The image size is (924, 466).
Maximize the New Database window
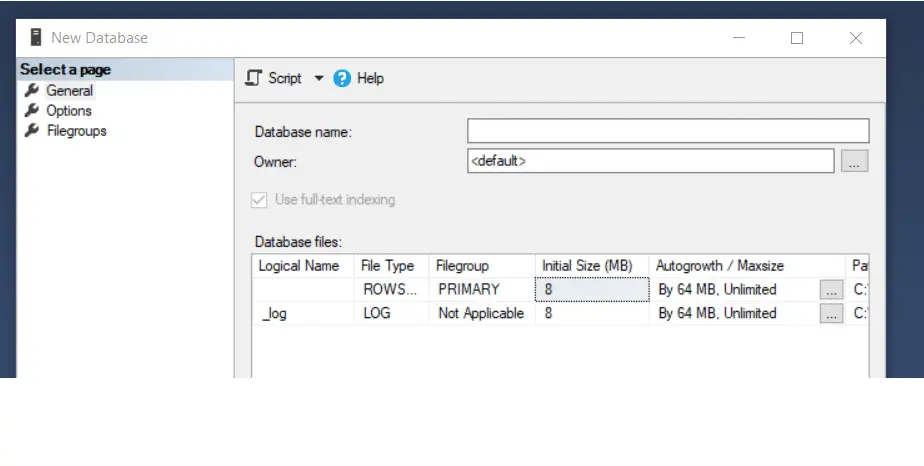click(x=797, y=38)
